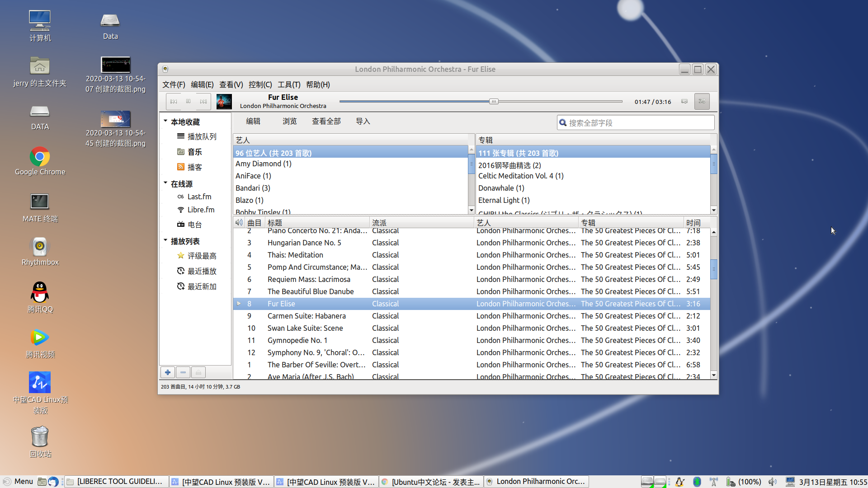Open 腾讯QQ desktop icon
The width and height of the screenshot is (868, 488).
tap(40, 297)
